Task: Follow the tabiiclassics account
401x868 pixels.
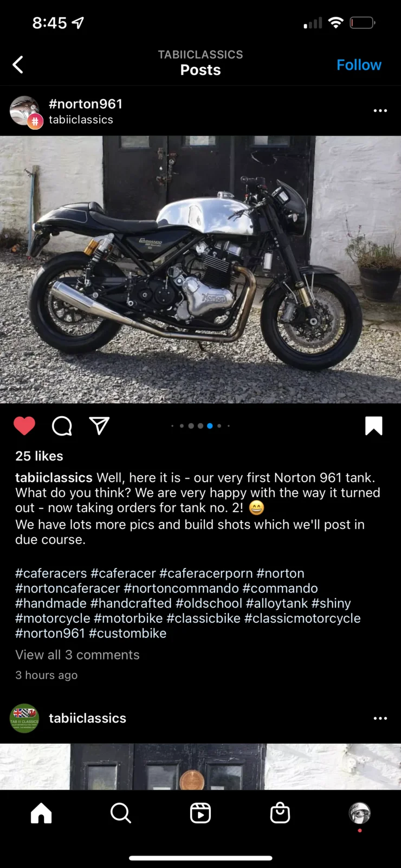Action: point(359,65)
